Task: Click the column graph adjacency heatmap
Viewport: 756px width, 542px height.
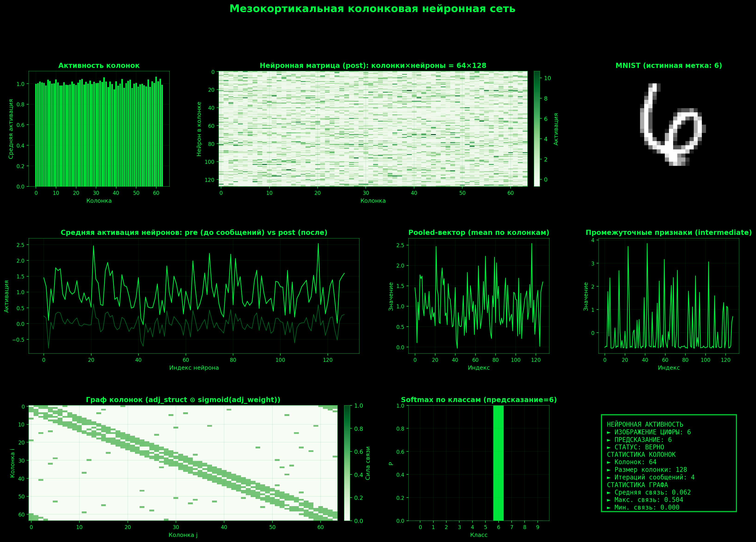Action: (x=183, y=463)
